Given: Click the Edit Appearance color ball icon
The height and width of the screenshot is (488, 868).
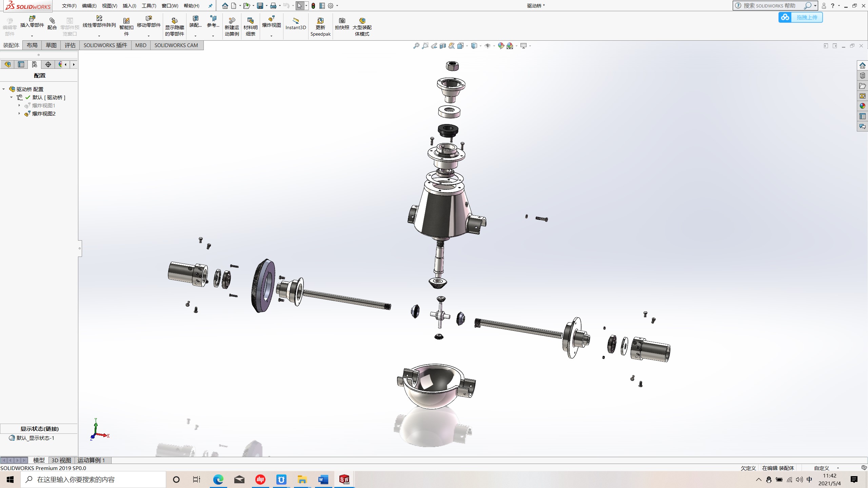Looking at the screenshot, I should click(x=501, y=46).
